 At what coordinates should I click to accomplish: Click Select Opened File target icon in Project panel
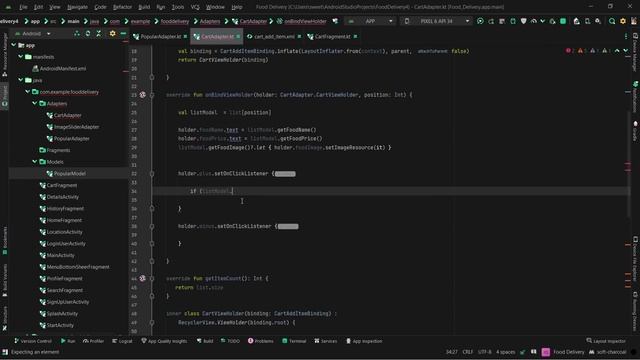pos(77,33)
